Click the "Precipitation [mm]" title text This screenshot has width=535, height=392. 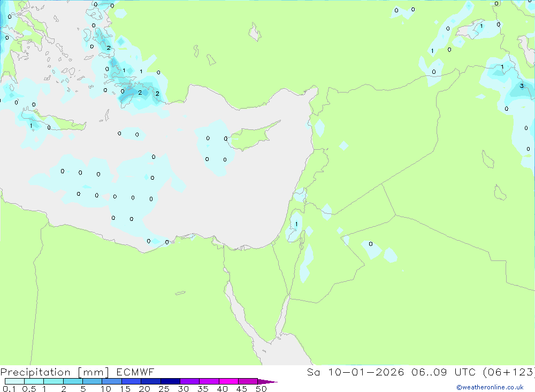click(x=55, y=372)
